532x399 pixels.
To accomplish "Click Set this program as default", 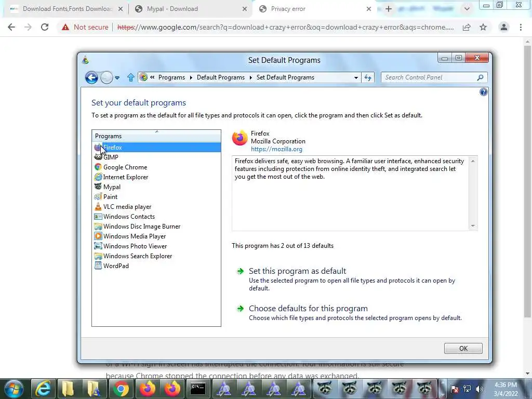I will tap(297, 271).
